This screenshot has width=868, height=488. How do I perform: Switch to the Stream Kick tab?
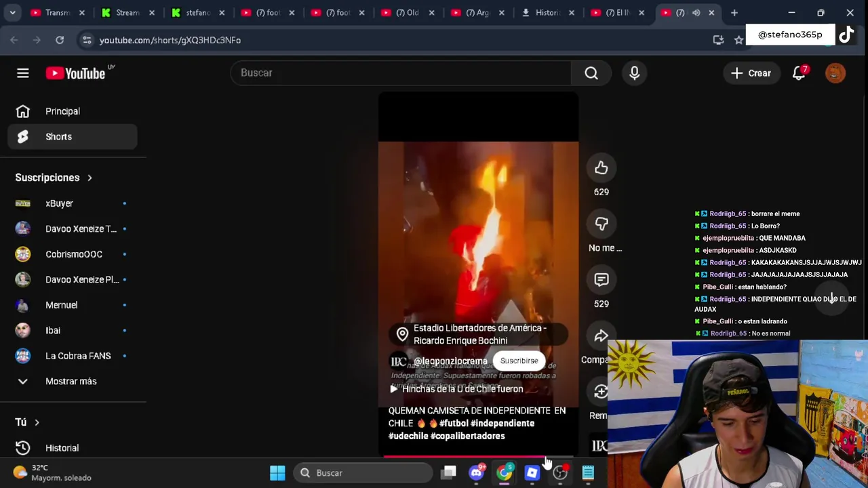[127, 13]
